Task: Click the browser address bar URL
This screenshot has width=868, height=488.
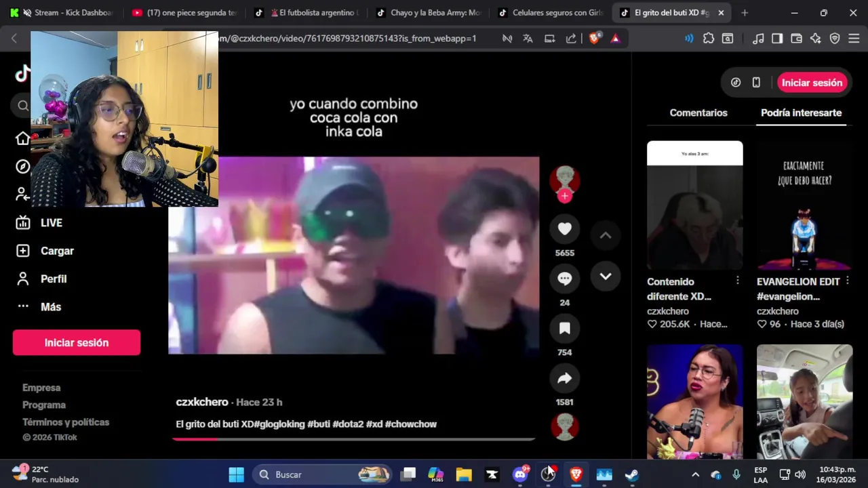Action: pyautogui.click(x=347, y=39)
